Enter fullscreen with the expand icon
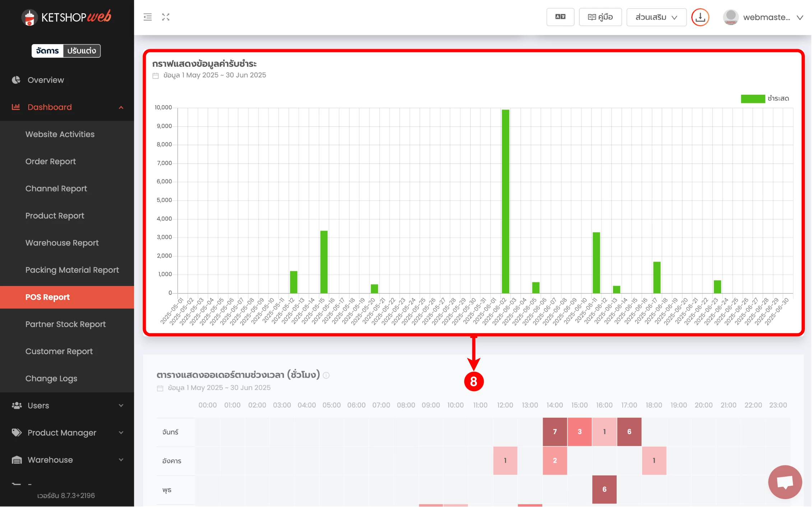The height and width of the screenshot is (507, 812). pyautogui.click(x=166, y=17)
